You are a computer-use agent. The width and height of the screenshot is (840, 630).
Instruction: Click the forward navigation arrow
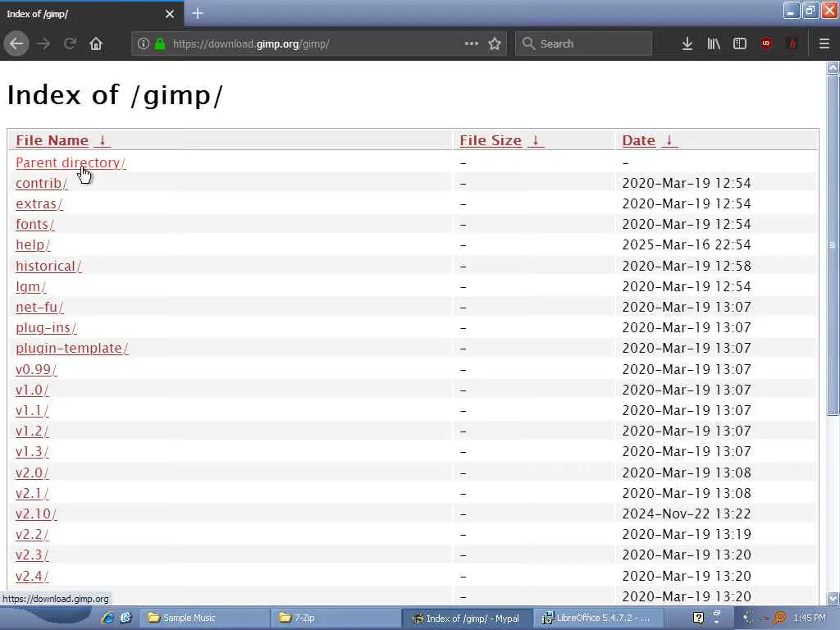(x=44, y=44)
